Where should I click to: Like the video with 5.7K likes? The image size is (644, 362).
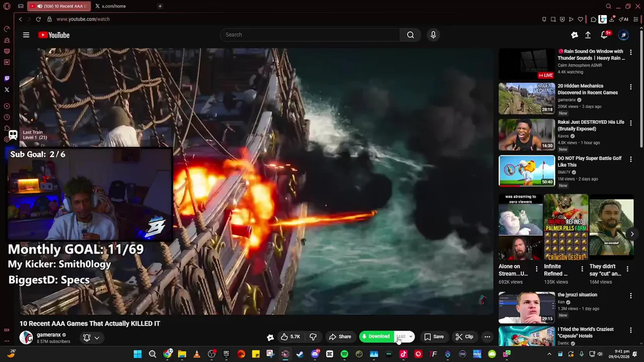tap(290, 336)
